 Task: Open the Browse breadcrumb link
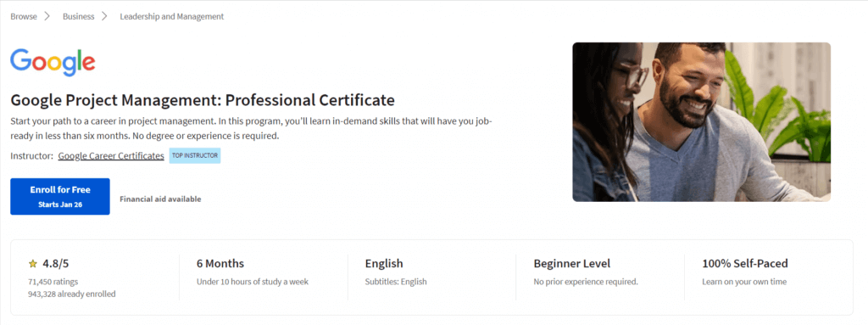click(24, 17)
